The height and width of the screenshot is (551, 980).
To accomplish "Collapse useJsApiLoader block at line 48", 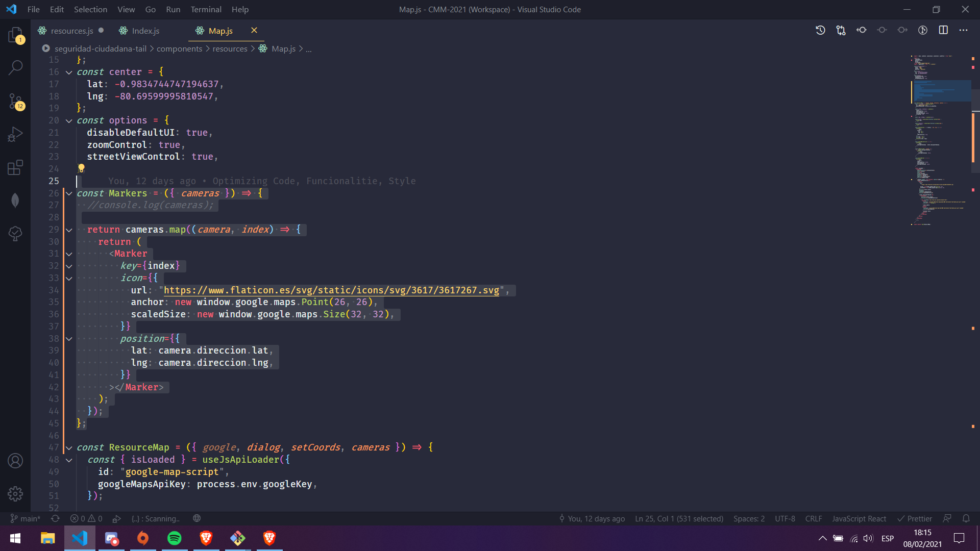I will (x=69, y=460).
